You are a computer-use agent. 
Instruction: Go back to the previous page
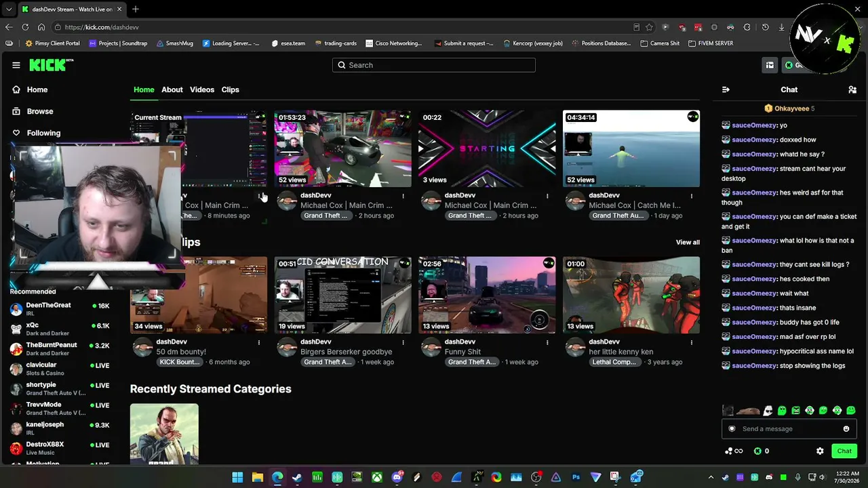(9, 27)
